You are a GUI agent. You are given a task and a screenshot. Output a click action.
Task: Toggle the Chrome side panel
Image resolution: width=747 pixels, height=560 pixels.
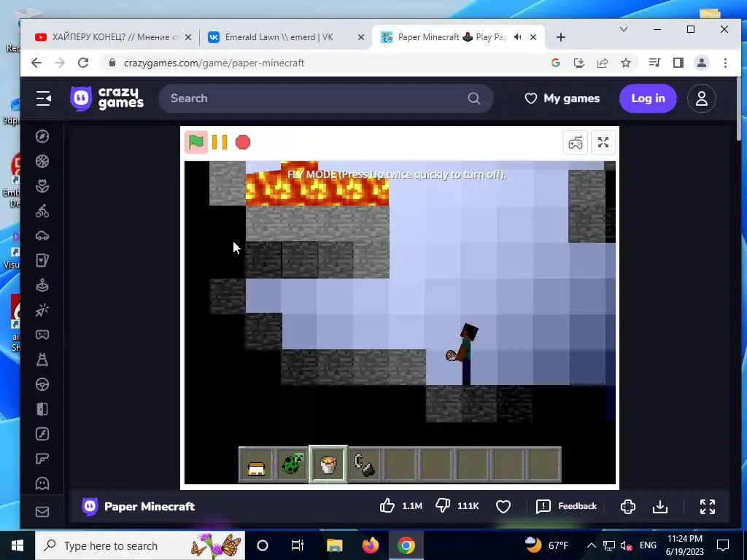coord(678,63)
